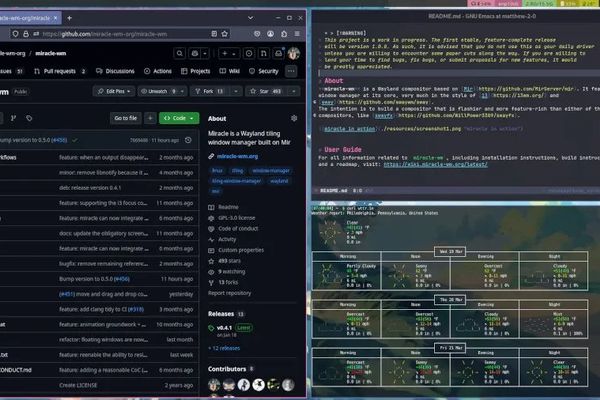This screenshot has height=400, width=600.
Task: Open the GitHub notifications inbox icon
Action: (279, 53)
